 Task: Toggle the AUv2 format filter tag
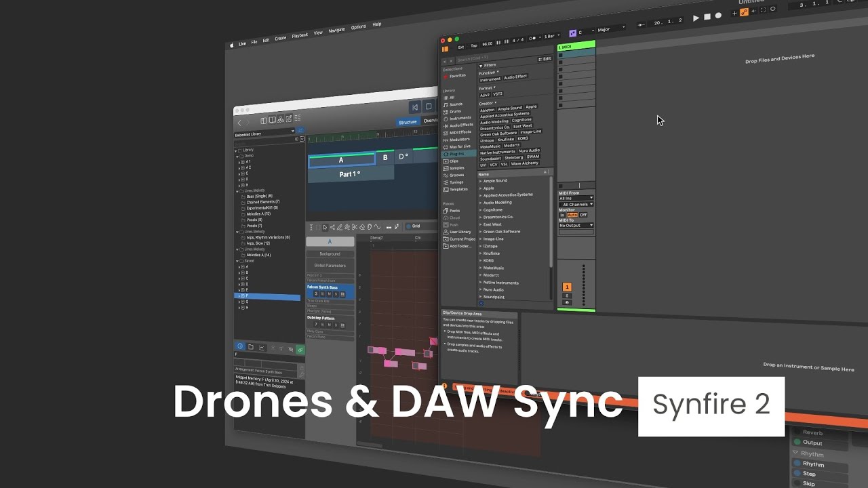click(484, 95)
